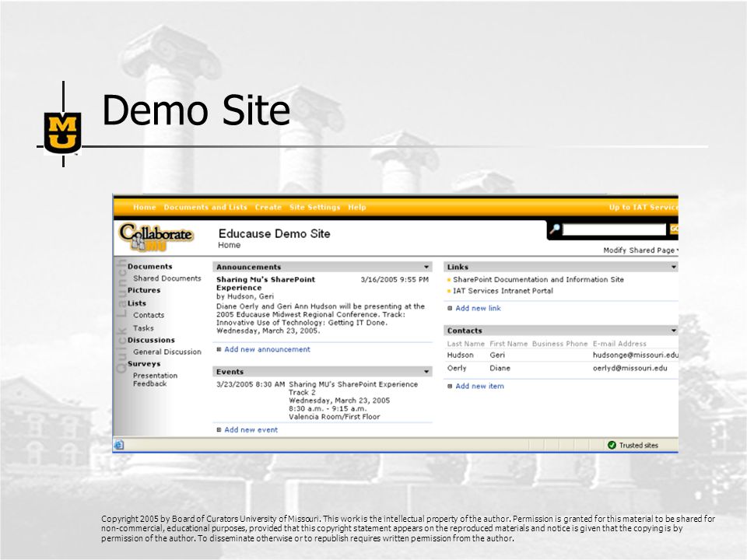Click the 3/16/2005 9:55 PM announcement date
747x560 pixels.
click(395, 279)
